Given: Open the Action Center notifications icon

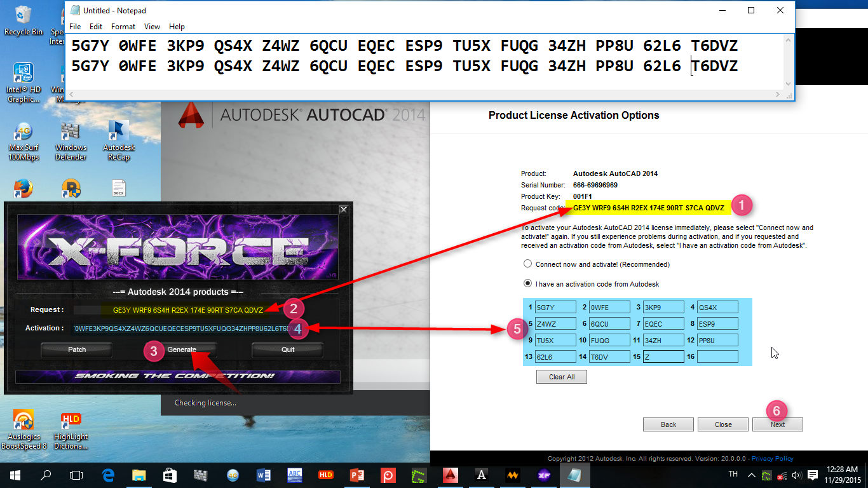Looking at the screenshot, I should click(x=812, y=475).
